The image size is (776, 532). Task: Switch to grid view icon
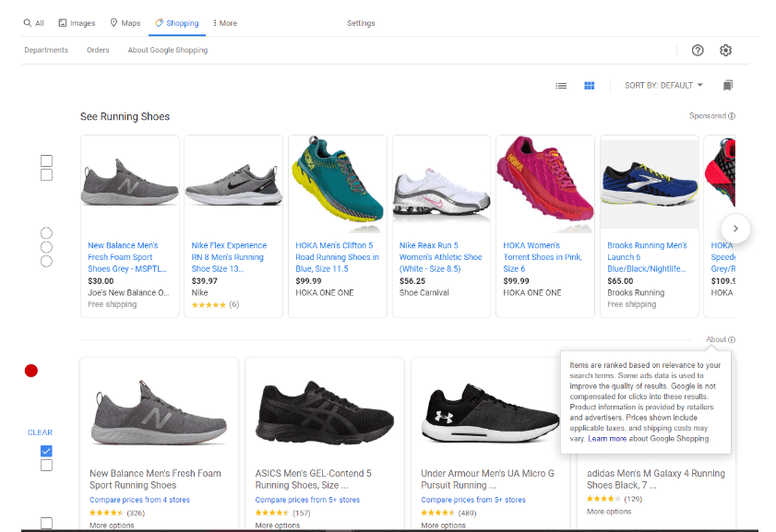click(589, 86)
